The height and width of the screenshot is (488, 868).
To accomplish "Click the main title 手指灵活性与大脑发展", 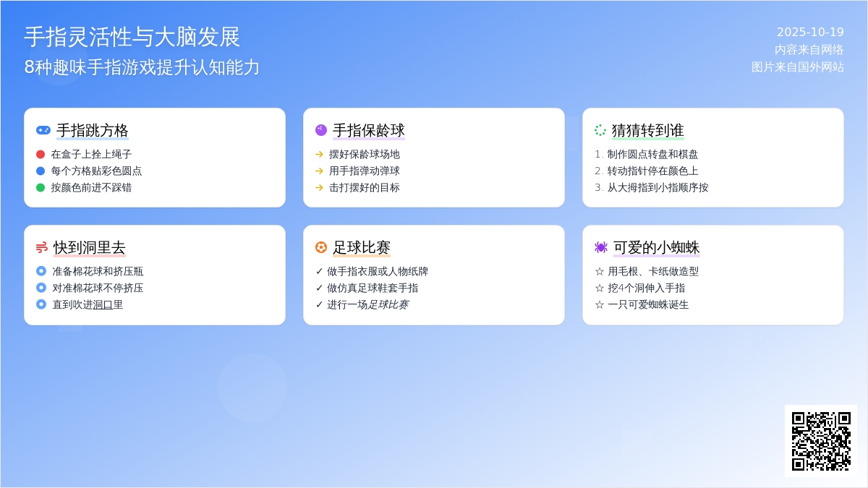I will point(132,37).
